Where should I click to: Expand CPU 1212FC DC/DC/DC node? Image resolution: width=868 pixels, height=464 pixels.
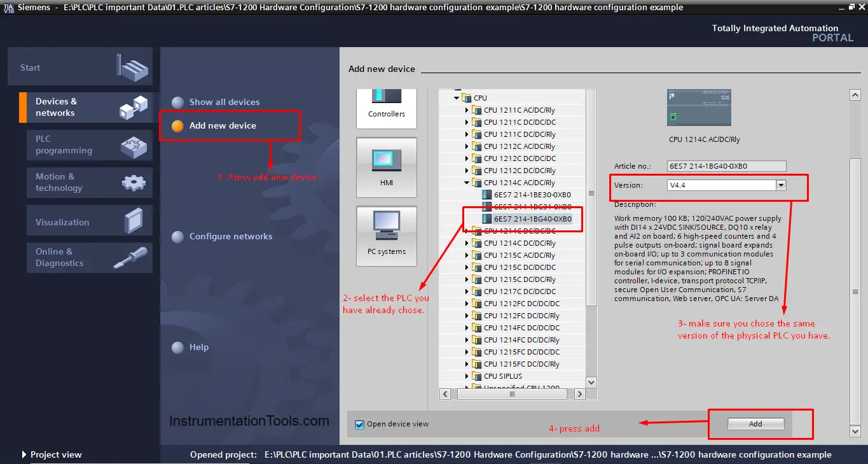point(467,304)
